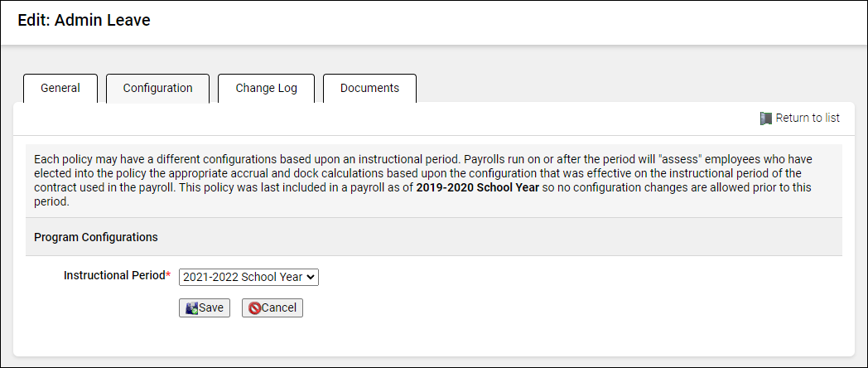
Task: Click the floppy disk icon on Save
Action: pos(190,308)
